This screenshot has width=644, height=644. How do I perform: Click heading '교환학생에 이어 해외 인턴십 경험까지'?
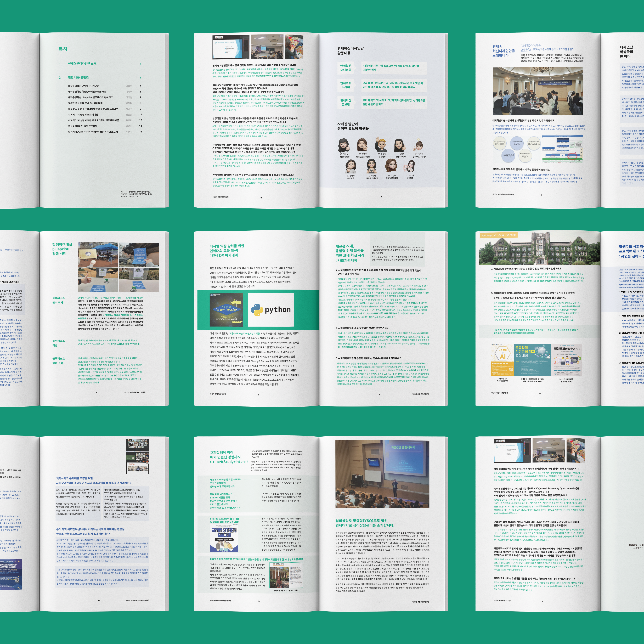tap(229, 457)
